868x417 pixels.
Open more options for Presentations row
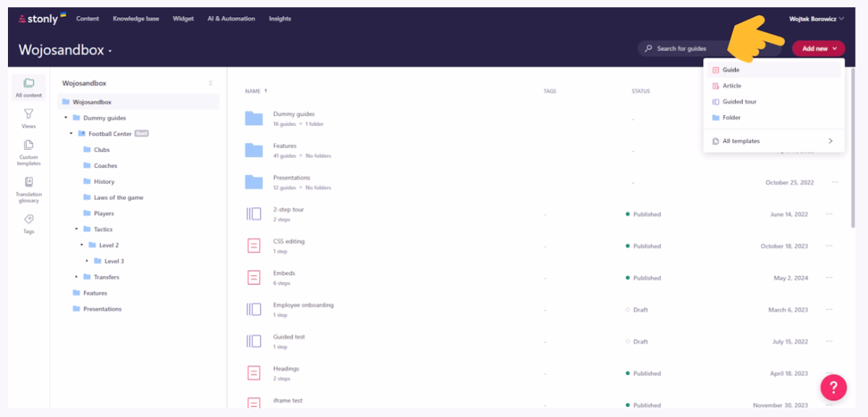point(835,182)
